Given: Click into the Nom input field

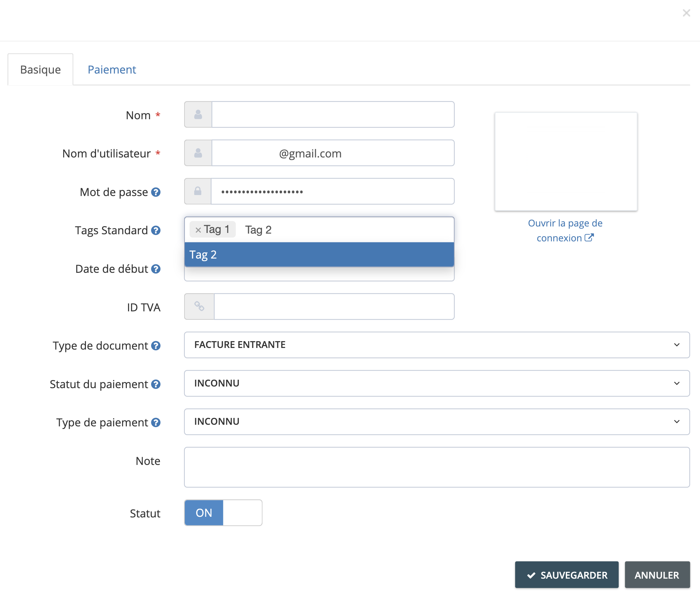Looking at the screenshot, I should coord(333,114).
